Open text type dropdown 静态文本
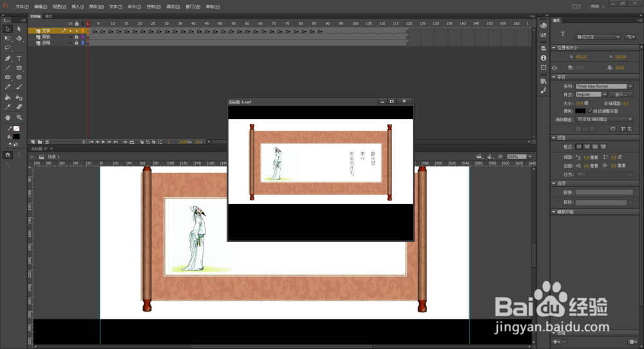 pyautogui.click(x=598, y=37)
